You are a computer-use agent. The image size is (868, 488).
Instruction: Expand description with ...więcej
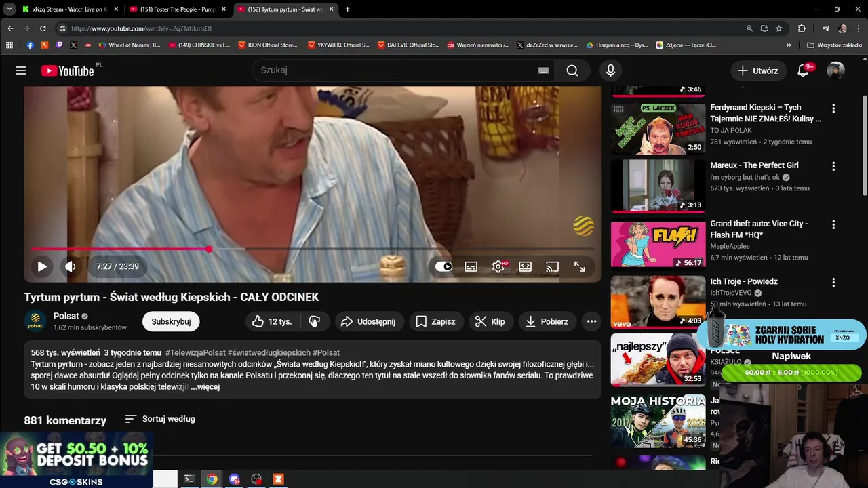point(205,386)
